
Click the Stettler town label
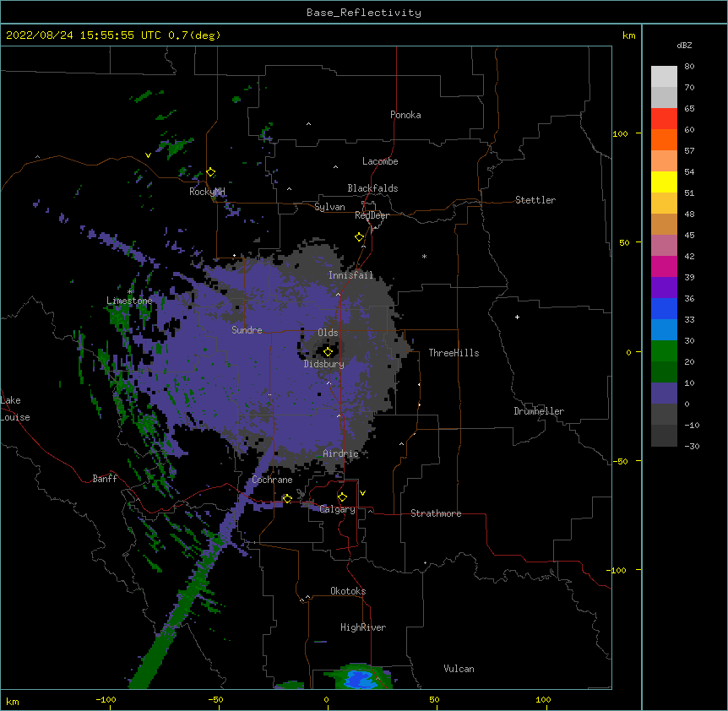click(x=535, y=200)
